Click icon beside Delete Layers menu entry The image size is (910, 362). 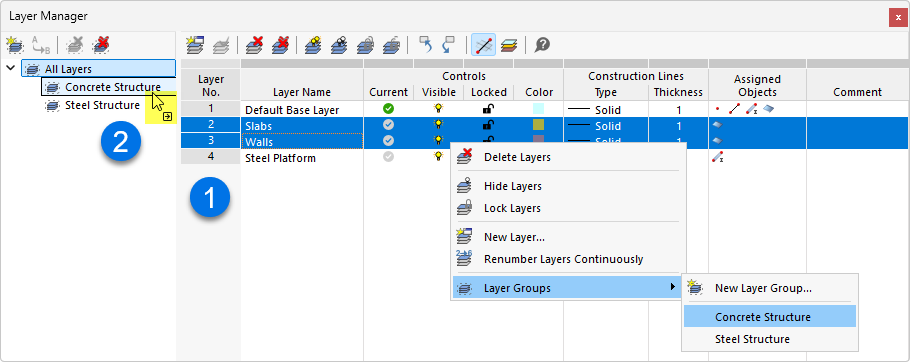click(464, 157)
